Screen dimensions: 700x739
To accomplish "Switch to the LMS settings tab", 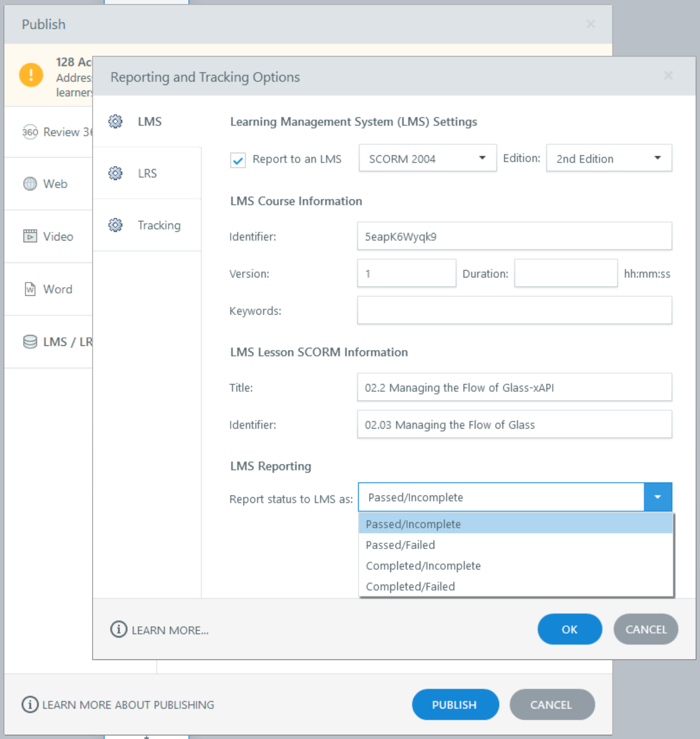I will click(x=147, y=121).
